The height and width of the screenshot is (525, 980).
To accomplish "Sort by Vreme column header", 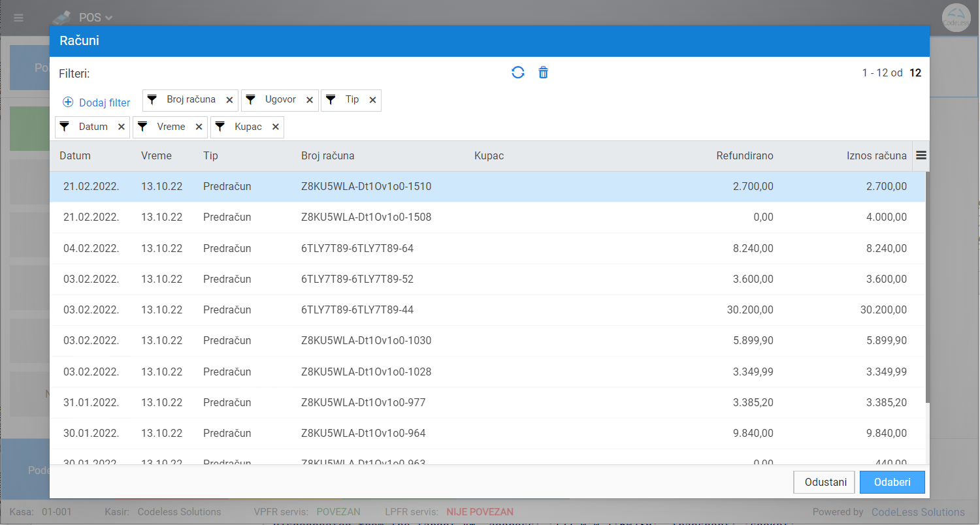I will [x=156, y=155].
